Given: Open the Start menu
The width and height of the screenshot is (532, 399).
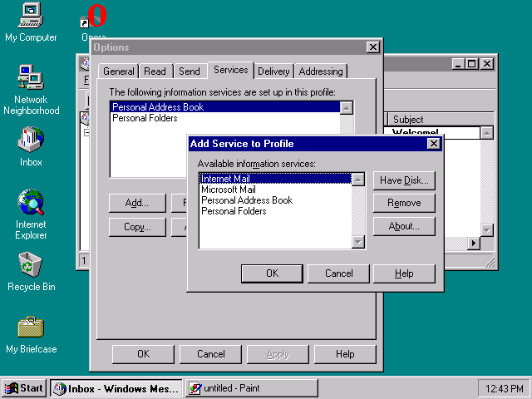Looking at the screenshot, I should click(x=24, y=388).
